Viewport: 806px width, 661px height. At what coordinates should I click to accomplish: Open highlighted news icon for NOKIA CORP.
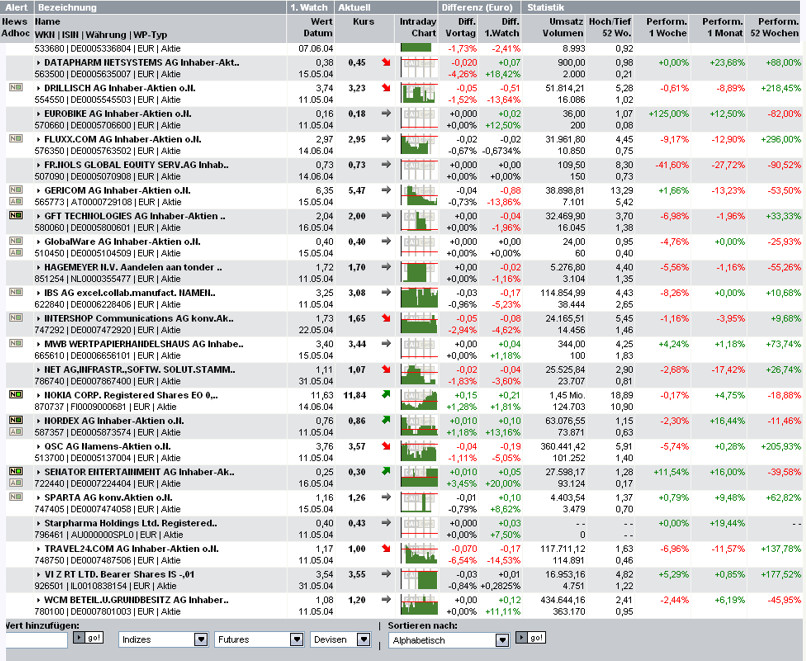coord(16,394)
